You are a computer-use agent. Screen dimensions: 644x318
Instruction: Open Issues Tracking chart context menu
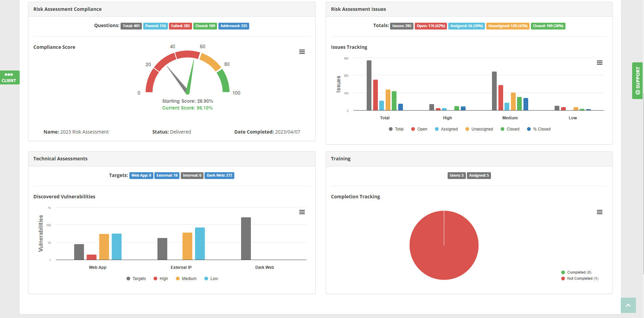click(x=599, y=63)
